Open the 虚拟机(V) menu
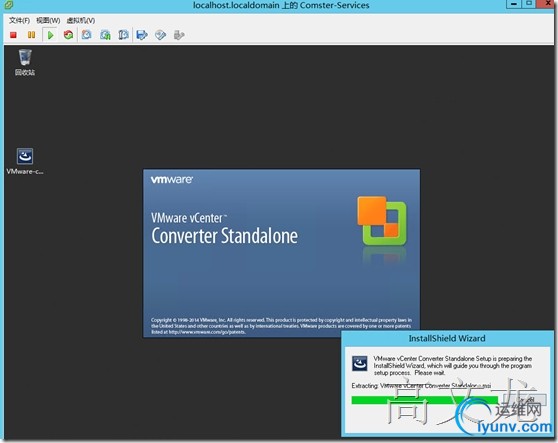 pyautogui.click(x=81, y=20)
